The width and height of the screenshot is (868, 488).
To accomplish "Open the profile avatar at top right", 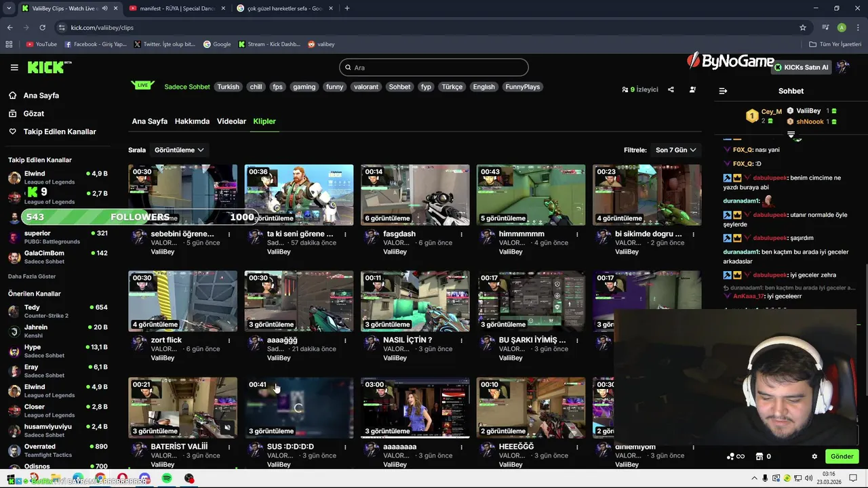I will click(x=843, y=66).
